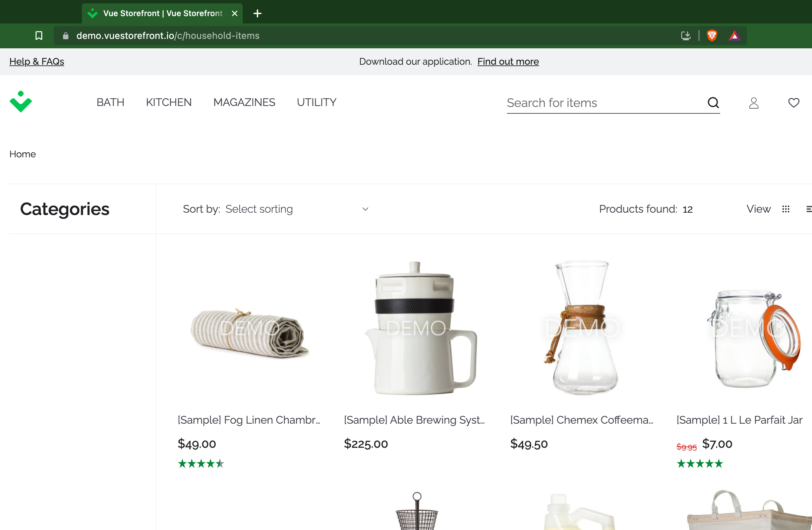Image resolution: width=812 pixels, height=530 pixels.
Task: Open a new browser tab
Action: (x=257, y=13)
